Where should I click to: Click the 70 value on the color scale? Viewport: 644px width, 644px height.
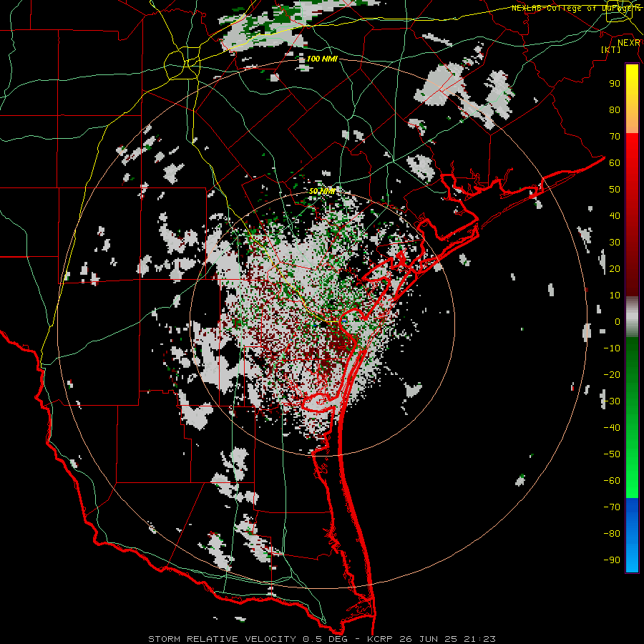coord(615,137)
